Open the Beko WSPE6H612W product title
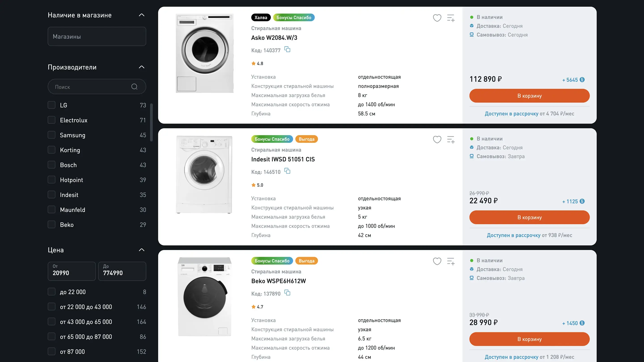 point(278,281)
